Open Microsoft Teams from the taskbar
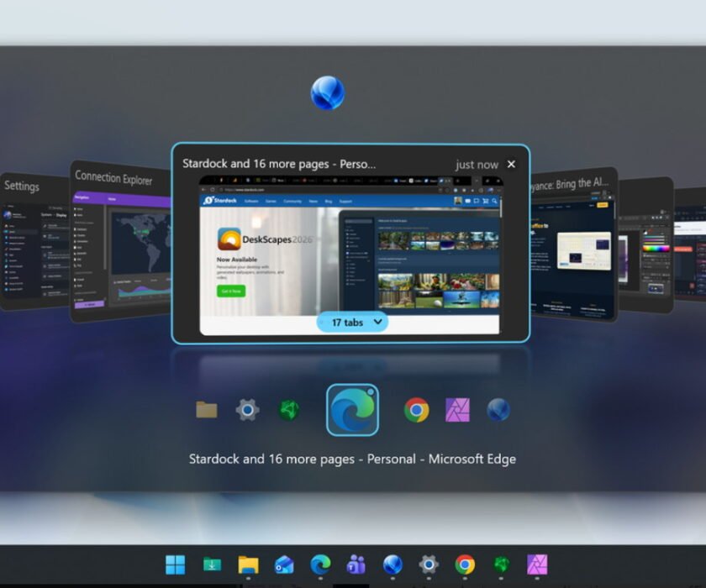This screenshot has width=706, height=588. pyautogui.click(x=356, y=564)
